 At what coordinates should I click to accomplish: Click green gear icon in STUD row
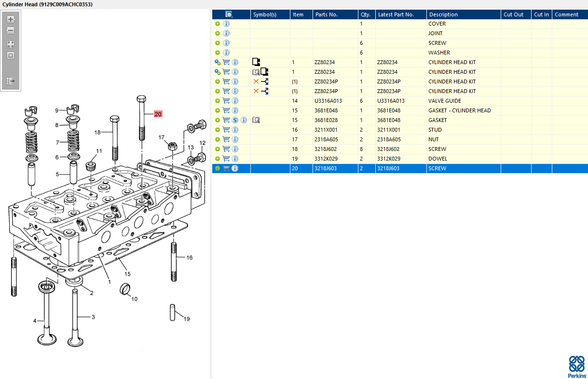click(218, 130)
